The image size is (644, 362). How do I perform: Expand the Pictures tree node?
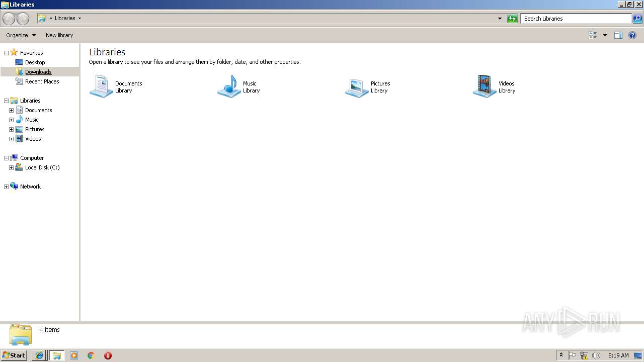[x=11, y=129]
